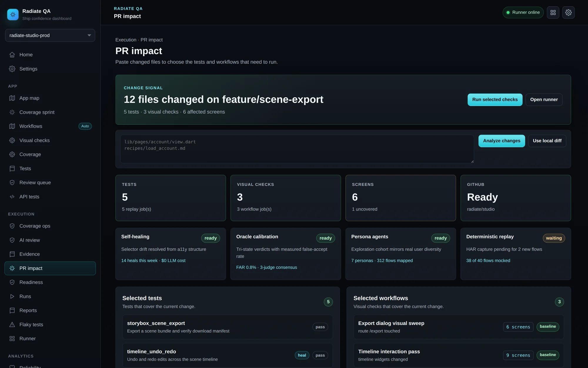Click the Settings gear icon in sidebar
This screenshot has height=368, width=588.
click(12, 69)
